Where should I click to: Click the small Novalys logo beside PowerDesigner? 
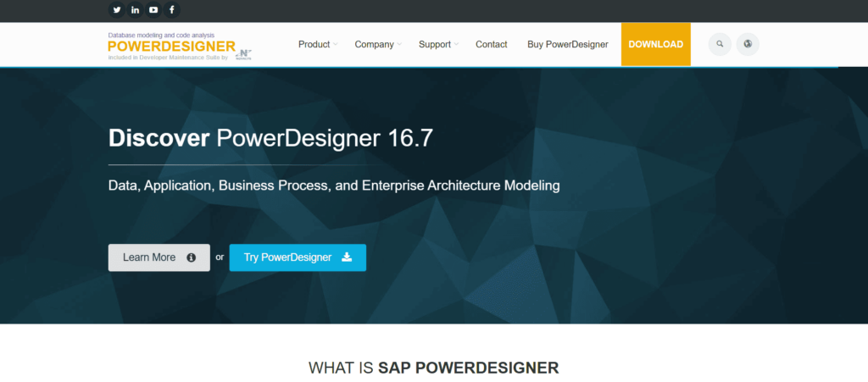pyautogui.click(x=244, y=53)
